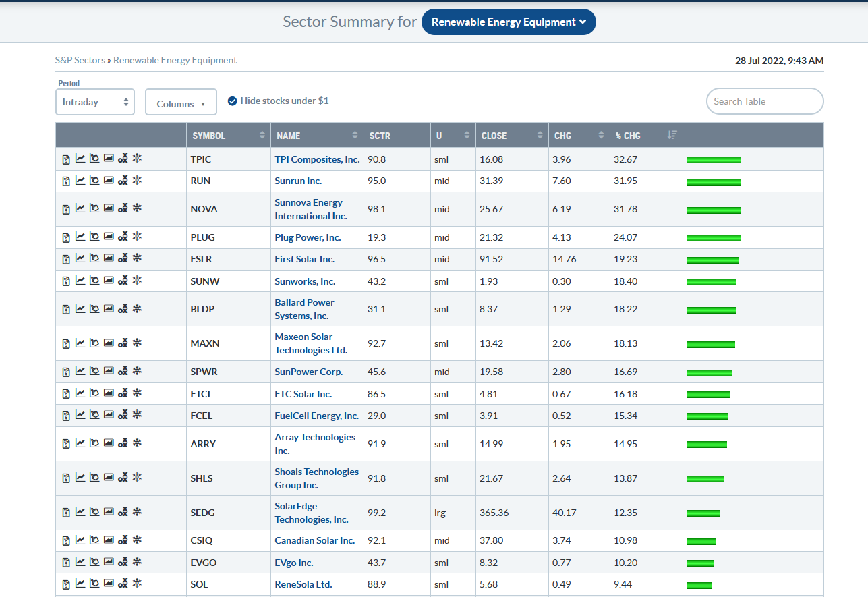Open seasonality snowflake icon for FSLR row

(137, 258)
